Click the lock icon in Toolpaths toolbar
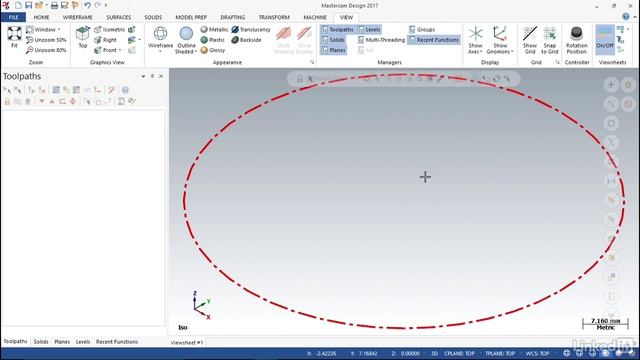This screenshot has height=360, width=640. [7, 101]
